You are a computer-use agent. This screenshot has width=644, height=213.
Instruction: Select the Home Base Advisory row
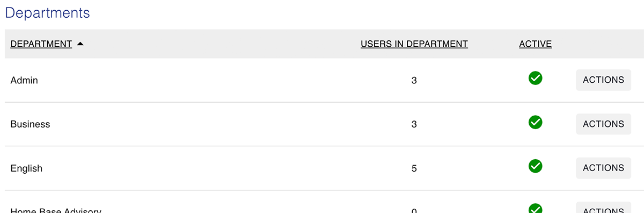(x=322, y=208)
